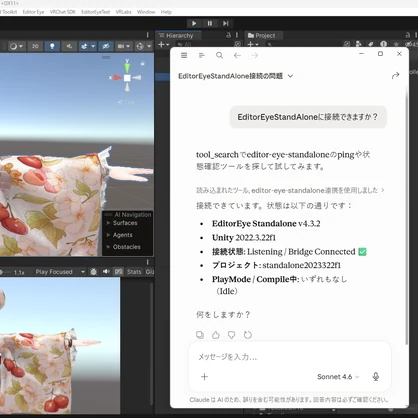Viewport: 418px width, 418px height.
Task: Open Scene view more options menu
Action: click(148, 35)
